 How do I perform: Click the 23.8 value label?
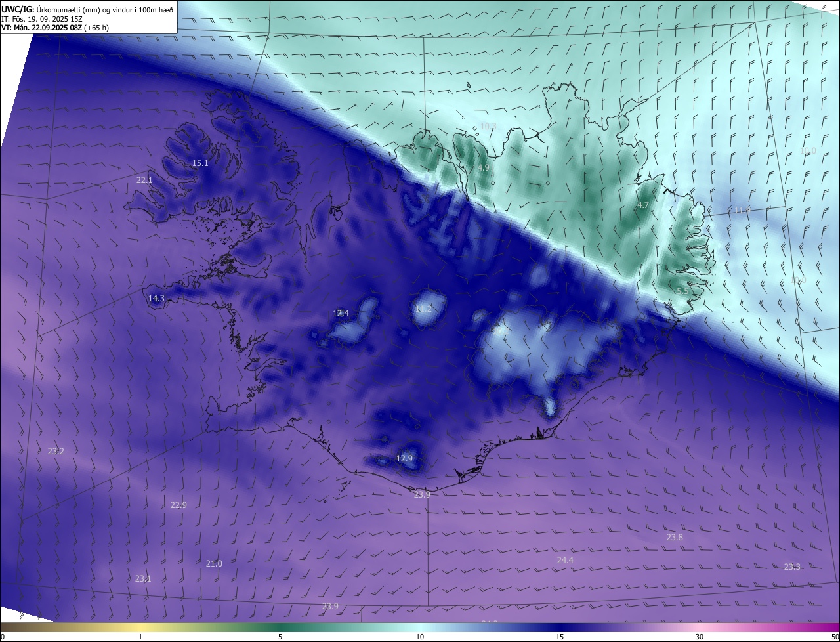[675, 537]
